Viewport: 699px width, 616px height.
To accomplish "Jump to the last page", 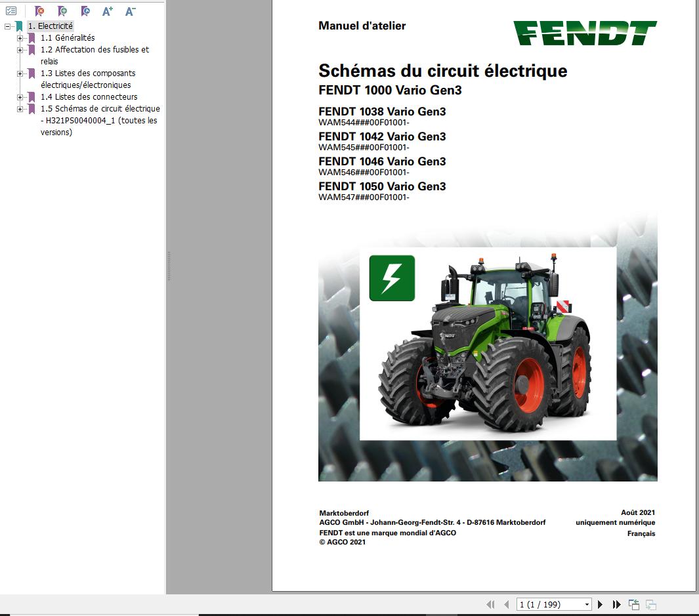I will [x=616, y=604].
